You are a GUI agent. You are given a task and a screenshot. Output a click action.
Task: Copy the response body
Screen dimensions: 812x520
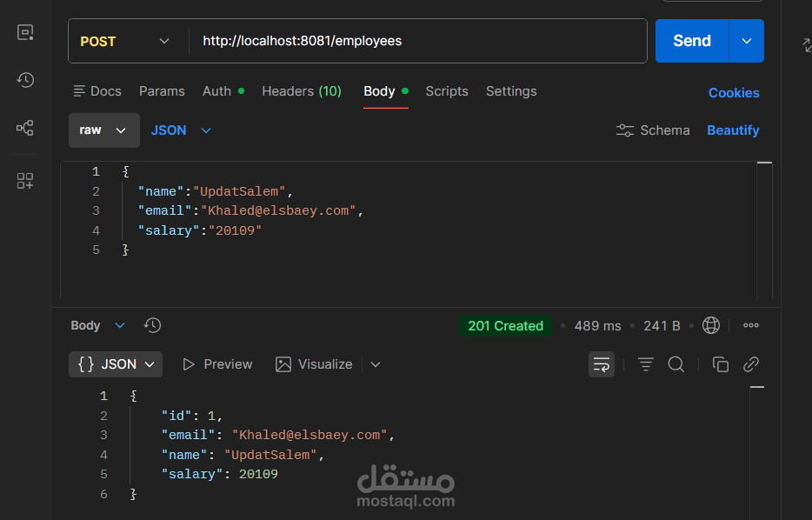point(721,364)
